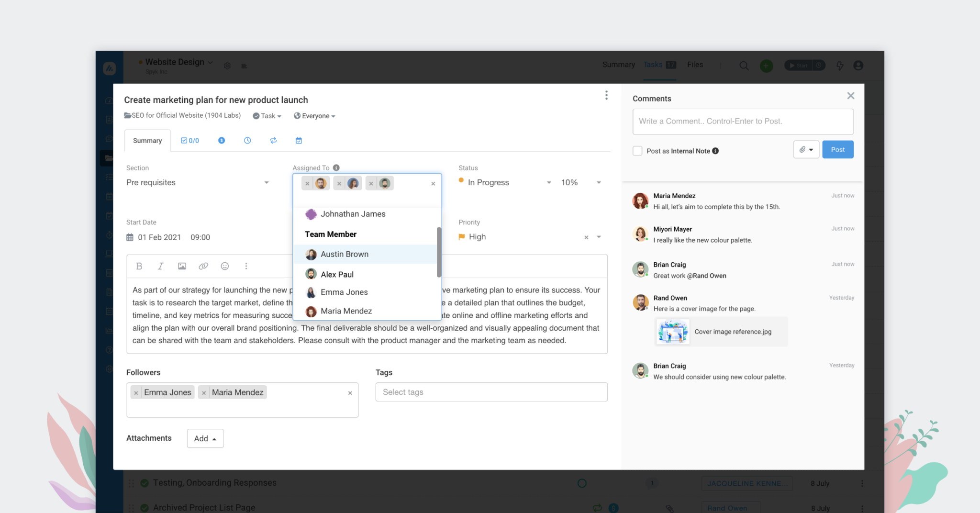Click Add attachments button

(x=205, y=438)
